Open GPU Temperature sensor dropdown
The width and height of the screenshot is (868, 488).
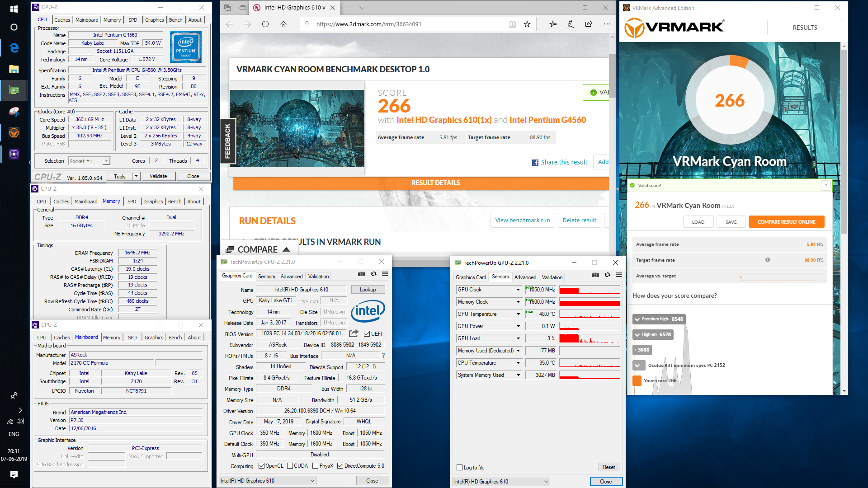tap(518, 314)
